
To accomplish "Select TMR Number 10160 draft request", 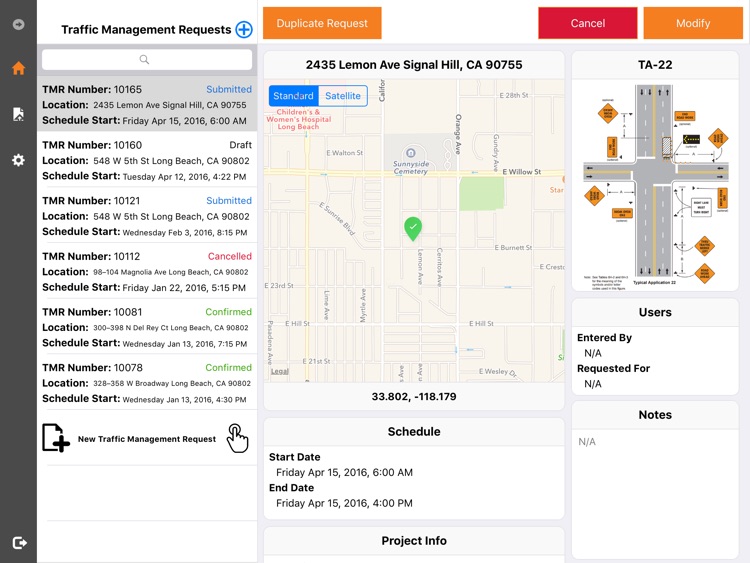I will point(147,160).
